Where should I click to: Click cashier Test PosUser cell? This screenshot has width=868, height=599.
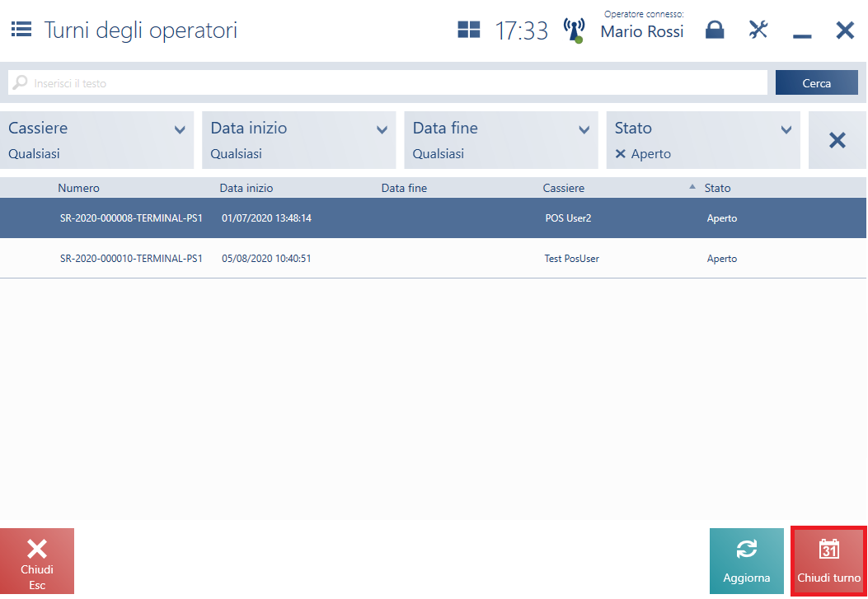pos(572,258)
